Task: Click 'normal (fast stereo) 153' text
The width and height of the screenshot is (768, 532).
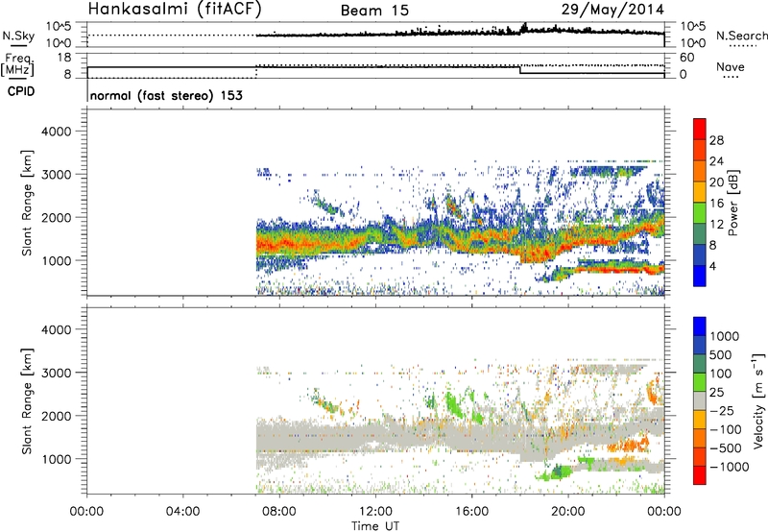Action: click(166, 95)
